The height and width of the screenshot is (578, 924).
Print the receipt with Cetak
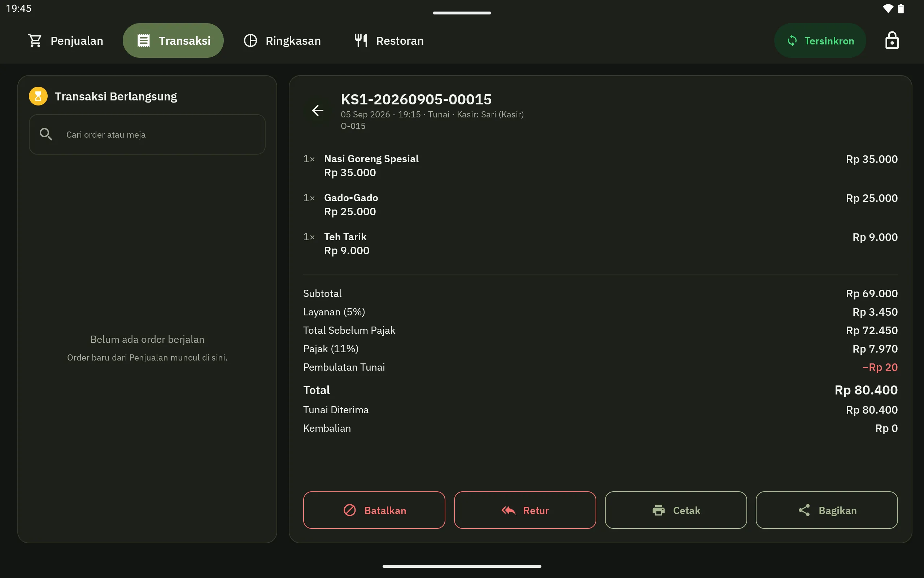pos(676,510)
